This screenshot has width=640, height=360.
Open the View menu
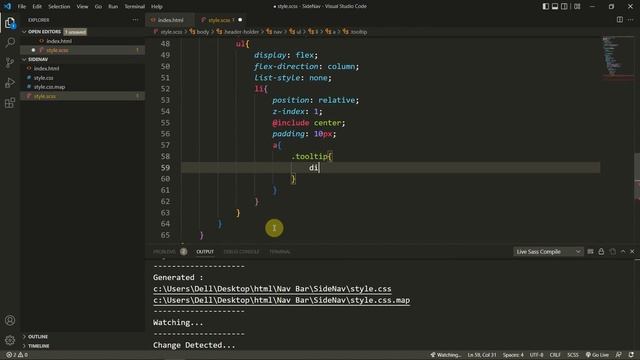tap(82, 7)
